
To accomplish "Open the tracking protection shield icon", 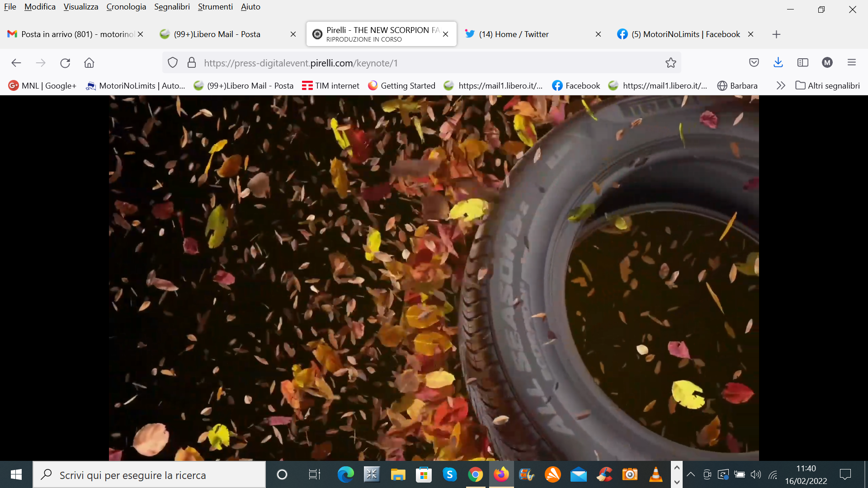I will (173, 63).
